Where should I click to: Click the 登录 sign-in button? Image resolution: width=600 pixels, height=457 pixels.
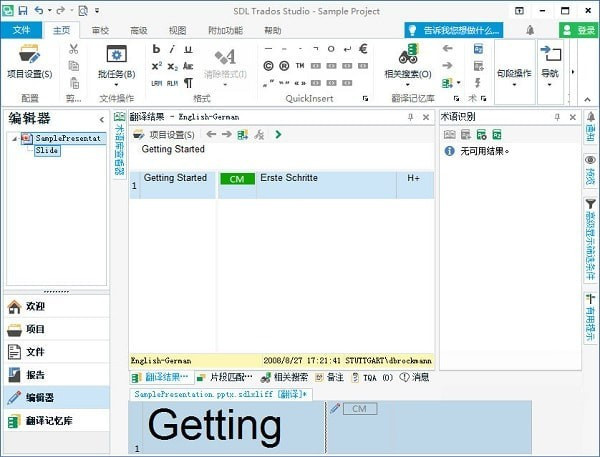tap(579, 30)
